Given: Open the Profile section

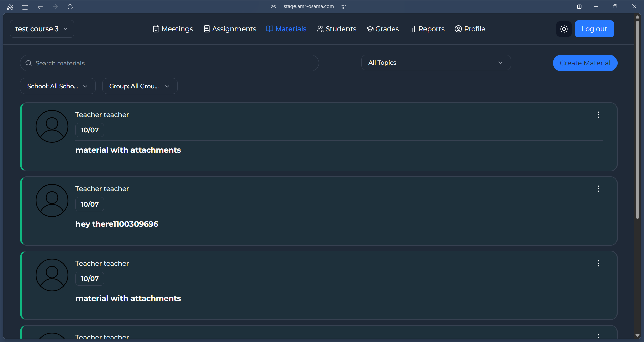Looking at the screenshot, I should click(470, 29).
